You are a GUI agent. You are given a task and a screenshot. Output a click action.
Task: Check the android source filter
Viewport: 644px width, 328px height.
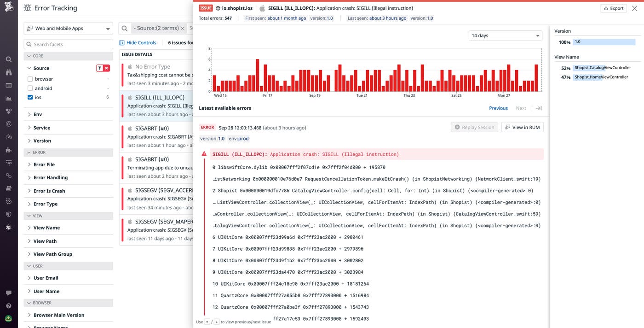click(30, 88)
